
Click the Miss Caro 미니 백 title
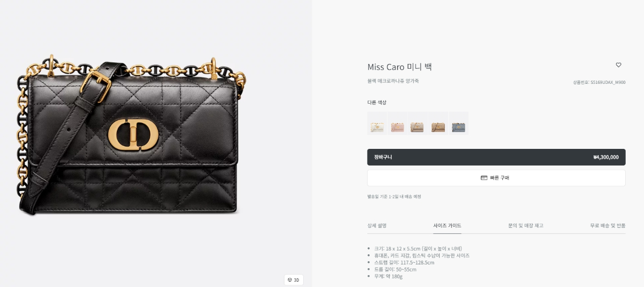(x=399, y=67)
